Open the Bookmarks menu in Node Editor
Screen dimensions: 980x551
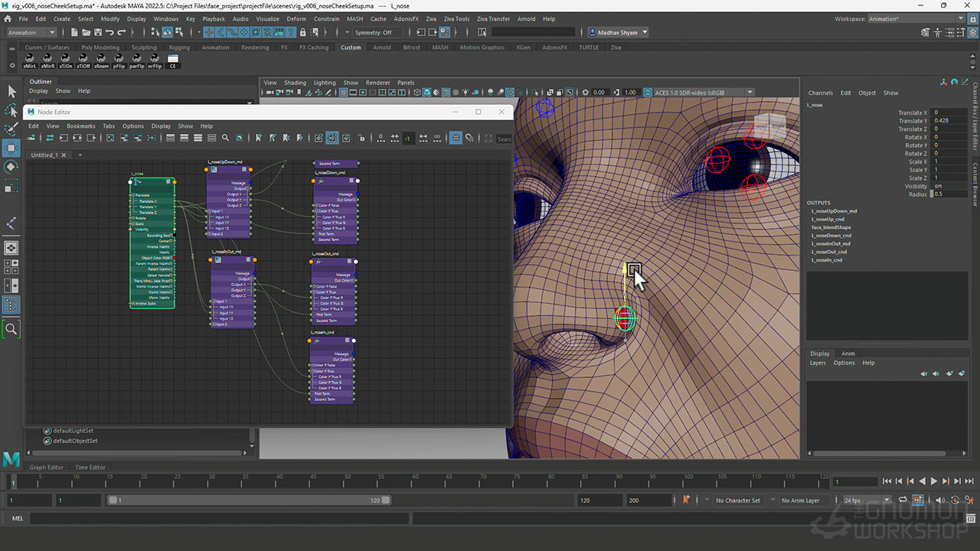[81, 126]
